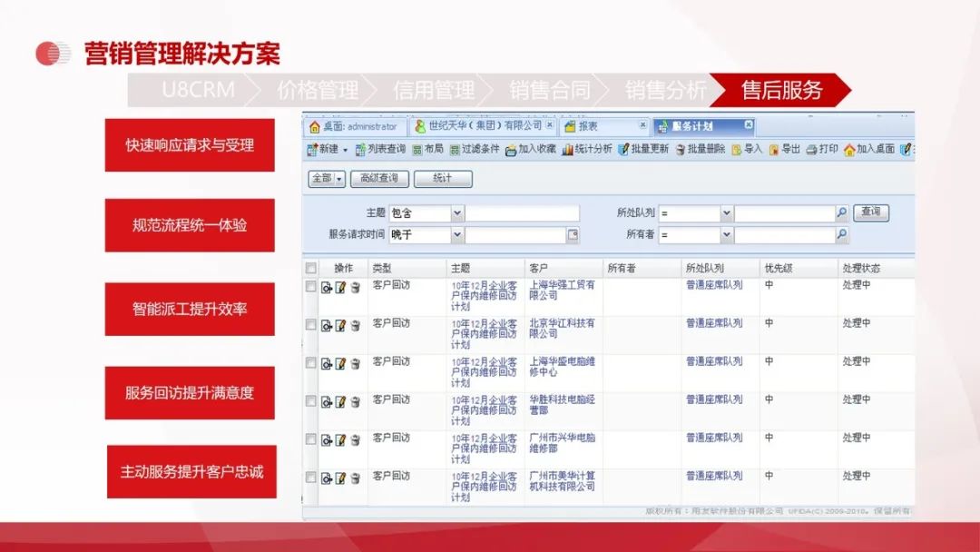Image resolution: width=980 pixels, height=552 pixels.
Task: Check the 广州市兴华电脑维修部 row checkbox
Action: 310,439
